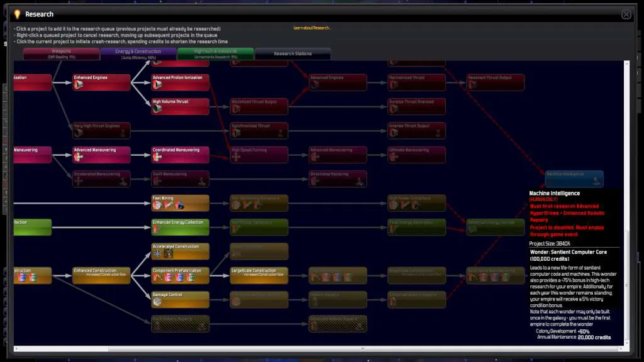Close the Research window

pyautogui.click(x=626, y=14)
